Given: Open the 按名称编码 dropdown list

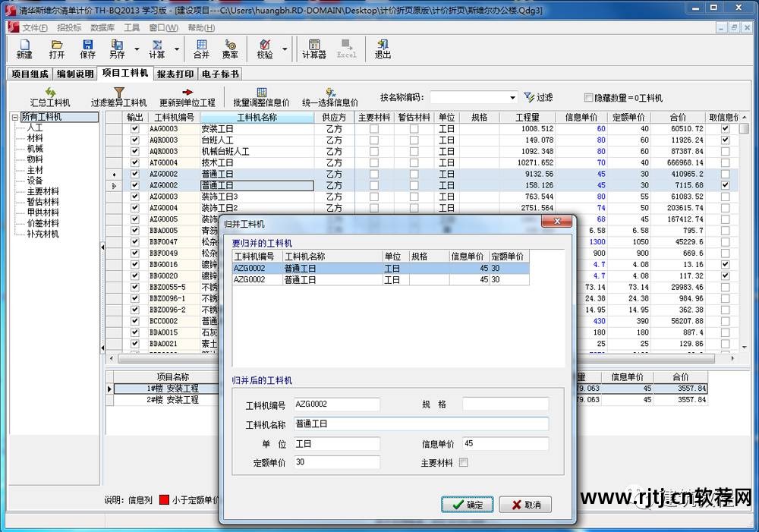Looking at the screenshot, I should point(513,98).
